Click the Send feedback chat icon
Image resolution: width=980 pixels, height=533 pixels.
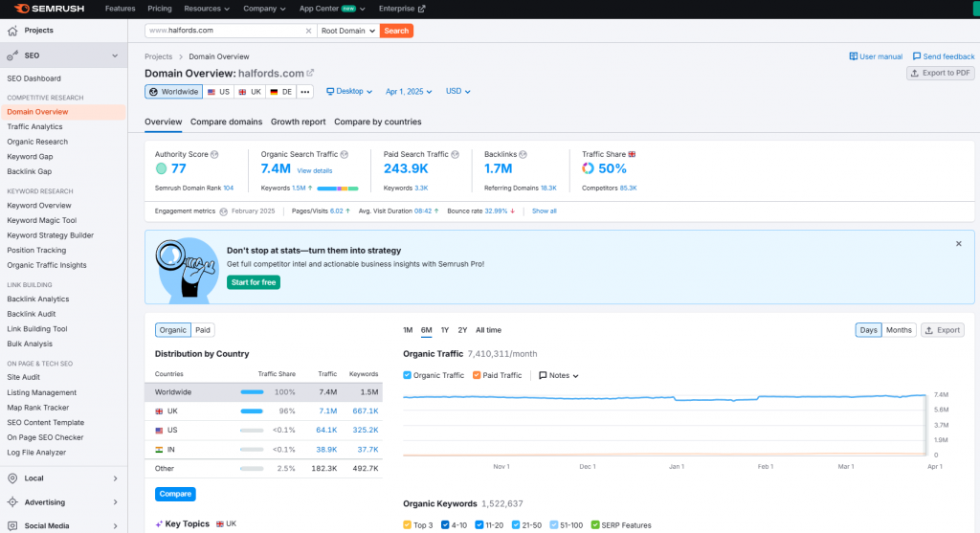tap(917, 56)
